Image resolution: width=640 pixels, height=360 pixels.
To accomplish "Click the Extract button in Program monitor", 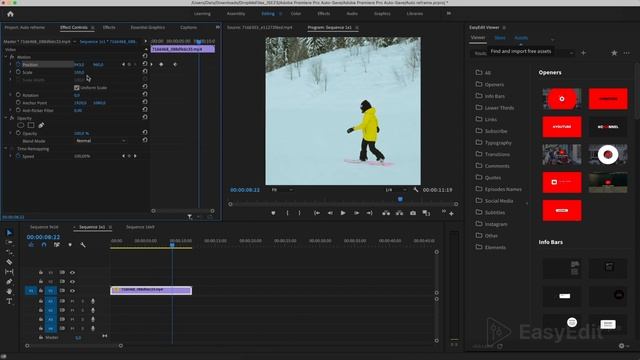I will [x=399, y=213].
